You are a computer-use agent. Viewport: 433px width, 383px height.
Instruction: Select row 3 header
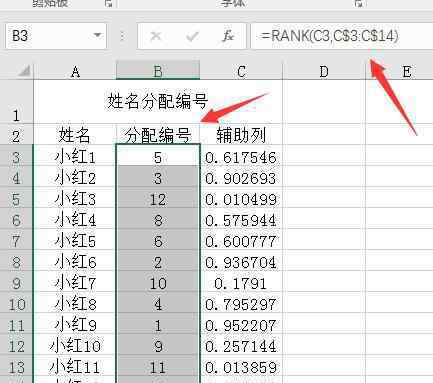pos(16,155)
